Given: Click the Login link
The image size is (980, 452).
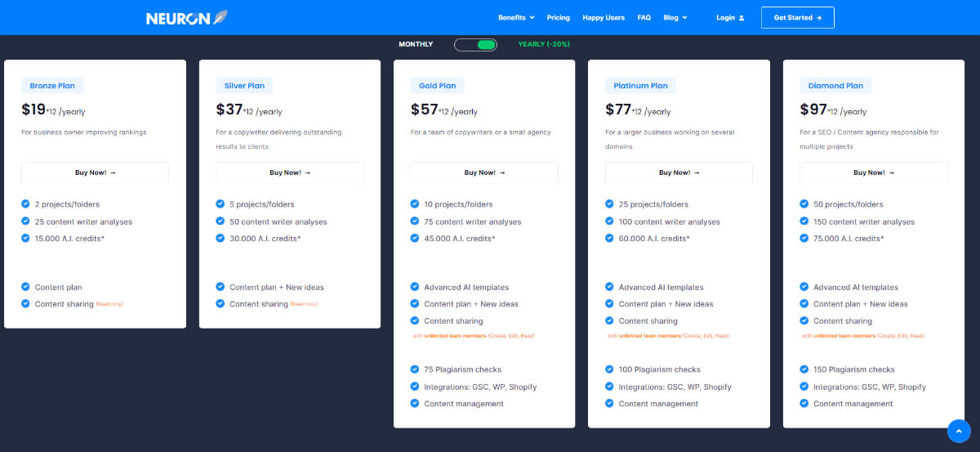Looking at the screenshot, I should (x=730, y=17).
